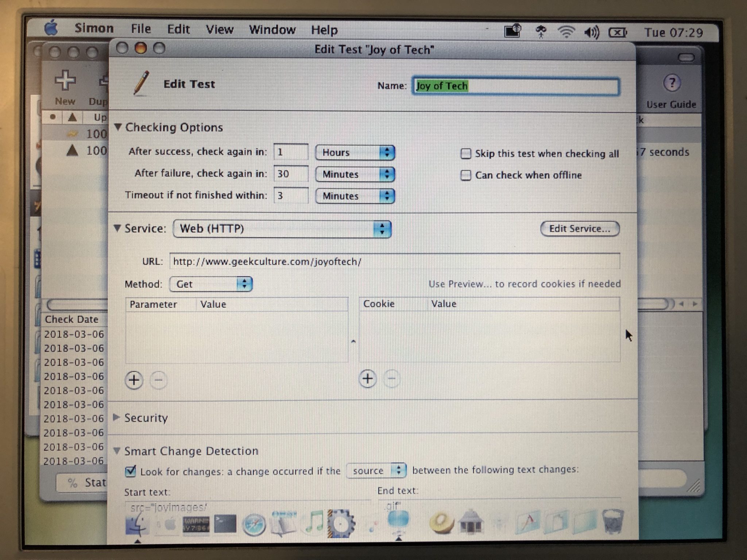
Task: Open the Wi-Fi status menu icon
Action: click(566, 32)
